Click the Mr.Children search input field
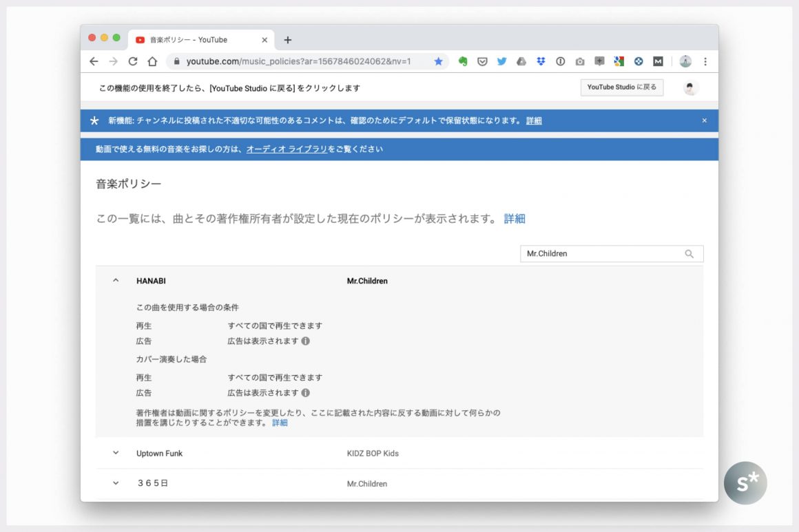This screenshot has width=799, height=532. pyautogui.click(x=599, y=254)
